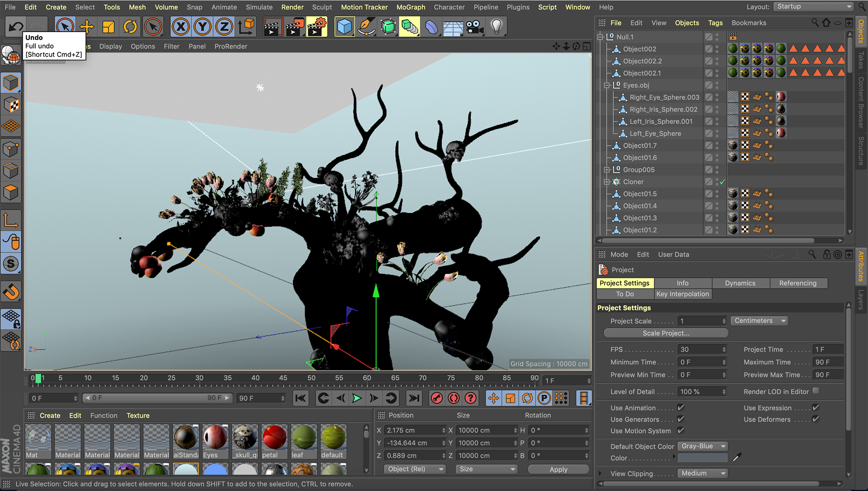Select the Move tool in top toolbar
This screenshot has height=491, width=868.
click(87, 27)
